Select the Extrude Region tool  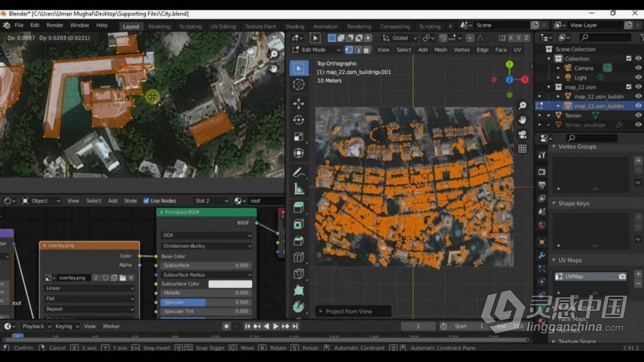(x=299, y=208)
